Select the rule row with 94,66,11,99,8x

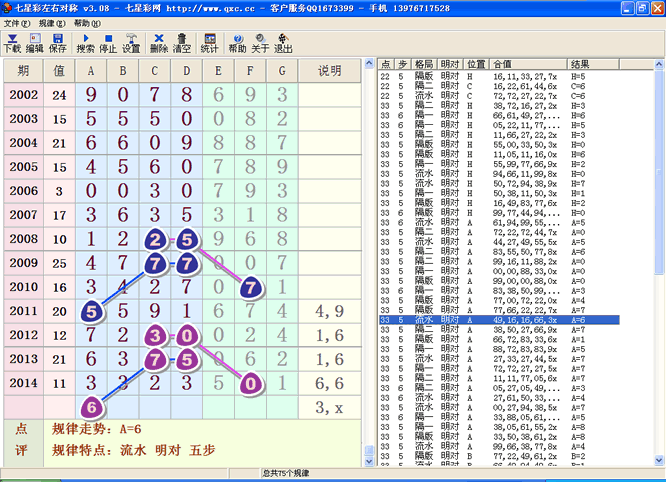(x=499, y=174)
